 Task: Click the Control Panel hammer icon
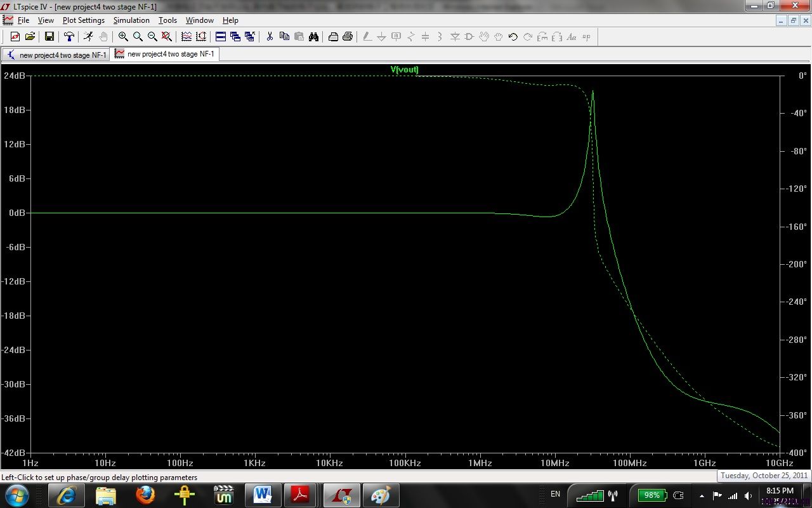click(69, 37)
